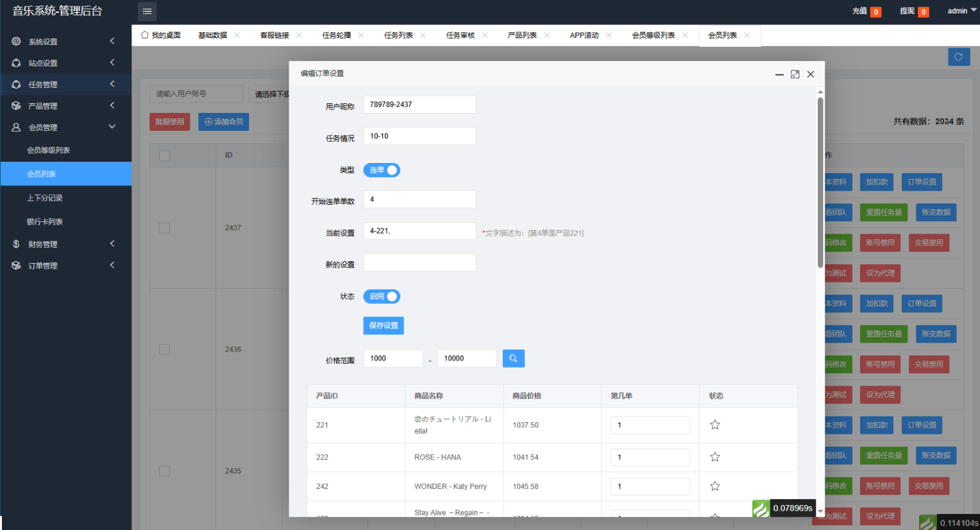The height and width of the screenshot is (530, 980).
Task: Click the 提现 notification link
Action: pos(914,12)
